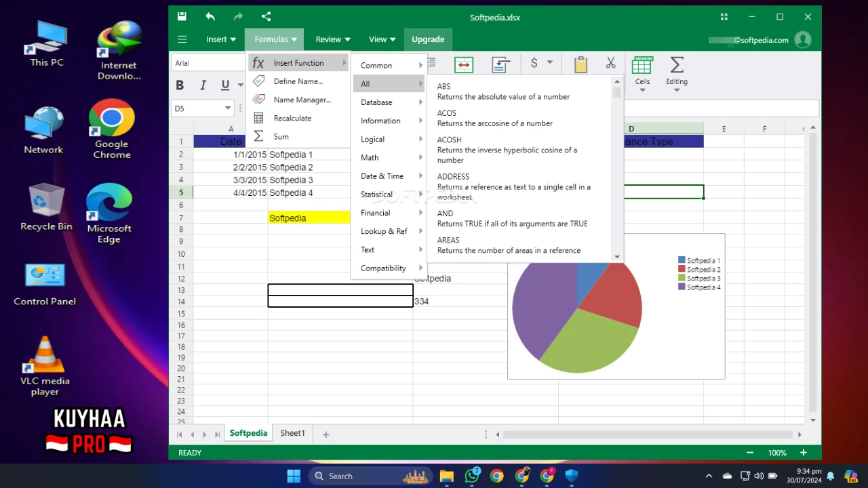Choose Recalculate from Formulas menu
This screenshot has width=868, height=488.
(298, 118)
